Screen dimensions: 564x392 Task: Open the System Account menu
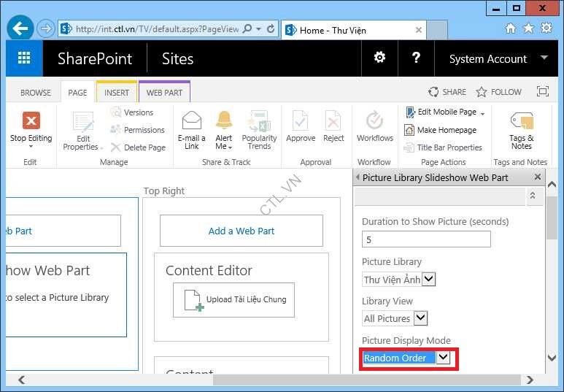point(498,58)
